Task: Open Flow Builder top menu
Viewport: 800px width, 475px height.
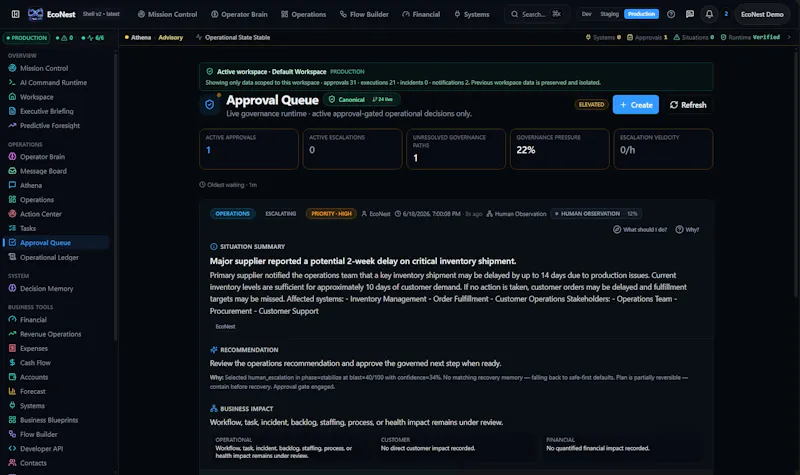Action: click(x=364, y=14)
